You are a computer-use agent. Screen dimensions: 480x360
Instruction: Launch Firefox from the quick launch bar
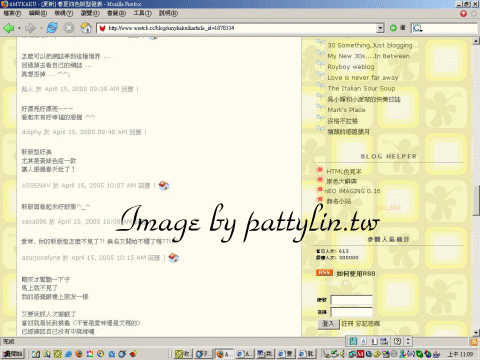coord(79,354)
